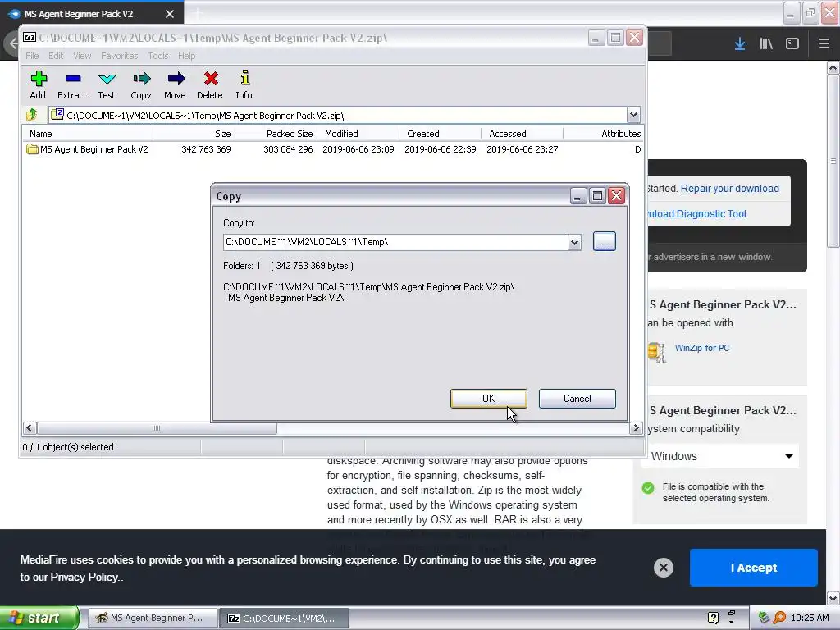Click right arrow of 7-Zip horizontal scrollbar

click(x=636, y=428)
